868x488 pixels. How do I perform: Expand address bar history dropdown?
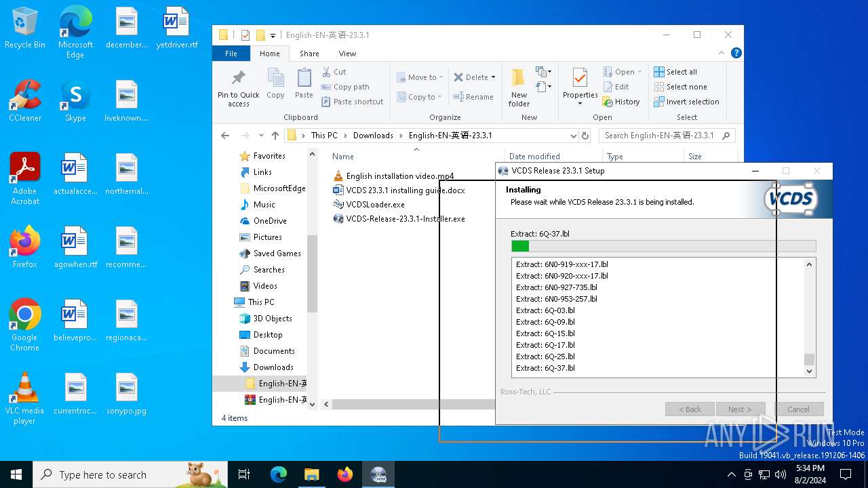pyautogui.click(x=574, y=136)
